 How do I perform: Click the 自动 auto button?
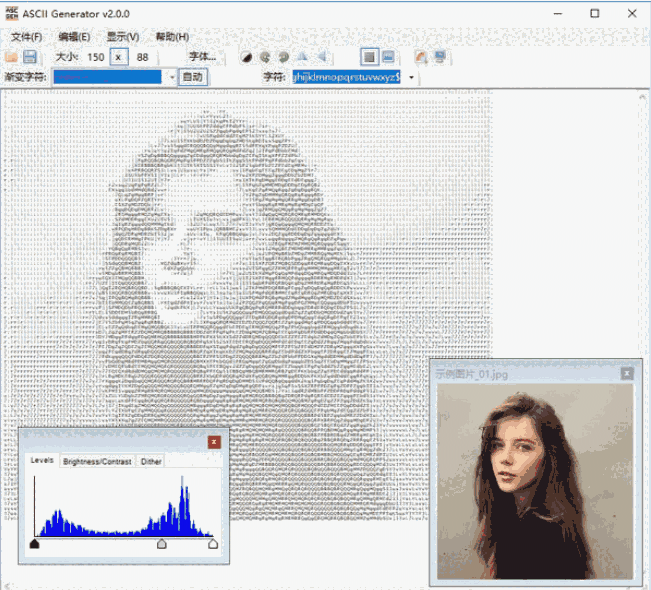point(193,77)
